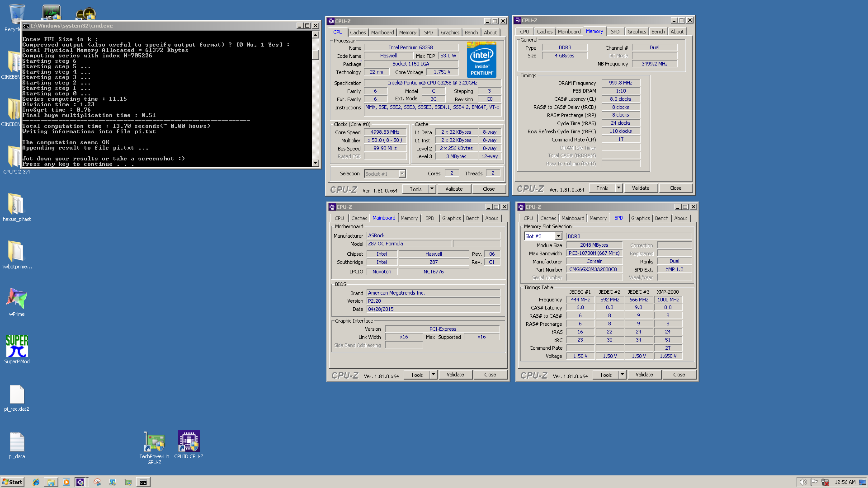Click the volume speaker tray icon

[x=803, y=482]
